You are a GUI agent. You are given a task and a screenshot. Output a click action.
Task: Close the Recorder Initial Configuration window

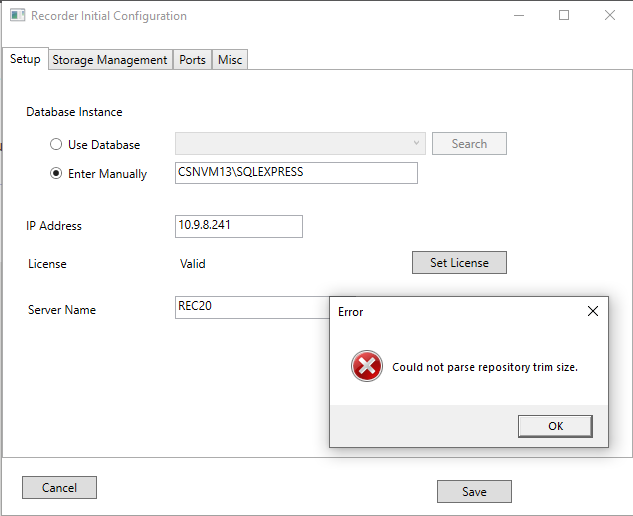coord(610,16)
